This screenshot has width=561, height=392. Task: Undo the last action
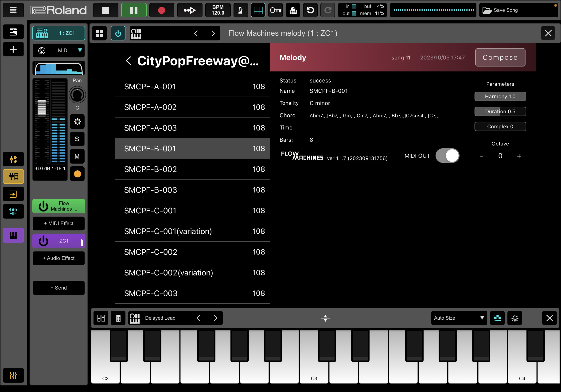coord(310,10)
